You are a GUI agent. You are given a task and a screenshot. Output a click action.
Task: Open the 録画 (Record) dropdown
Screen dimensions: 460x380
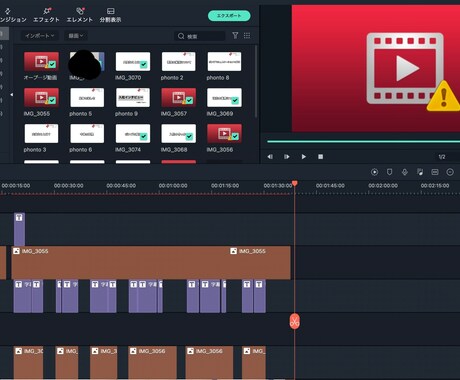pyautogui.click(x=76, y=36)
